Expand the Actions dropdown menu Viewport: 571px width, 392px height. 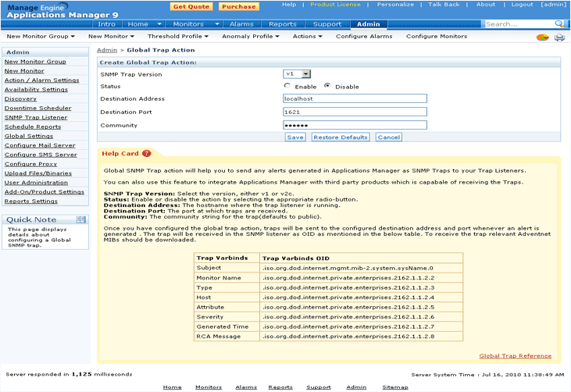[307, 37]
